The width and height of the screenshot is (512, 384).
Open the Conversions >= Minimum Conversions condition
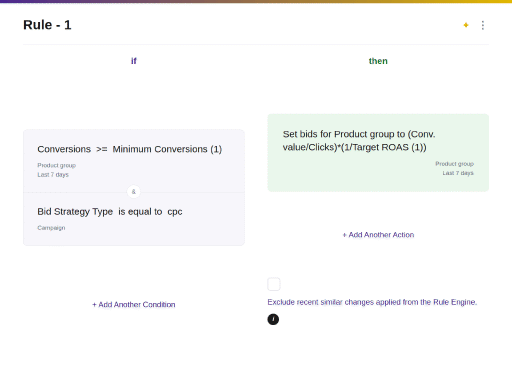click(x=134, y=161)
